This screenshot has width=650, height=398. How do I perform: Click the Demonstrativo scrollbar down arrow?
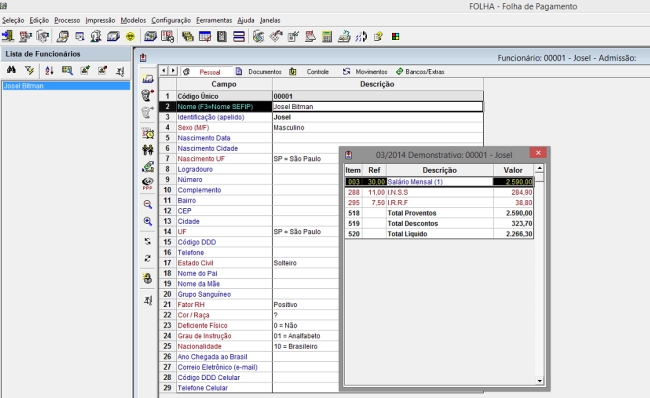click(539, 381)
